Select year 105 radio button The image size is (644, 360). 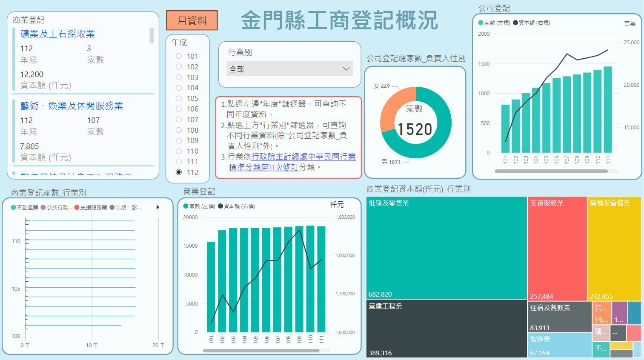coord(179,98)
